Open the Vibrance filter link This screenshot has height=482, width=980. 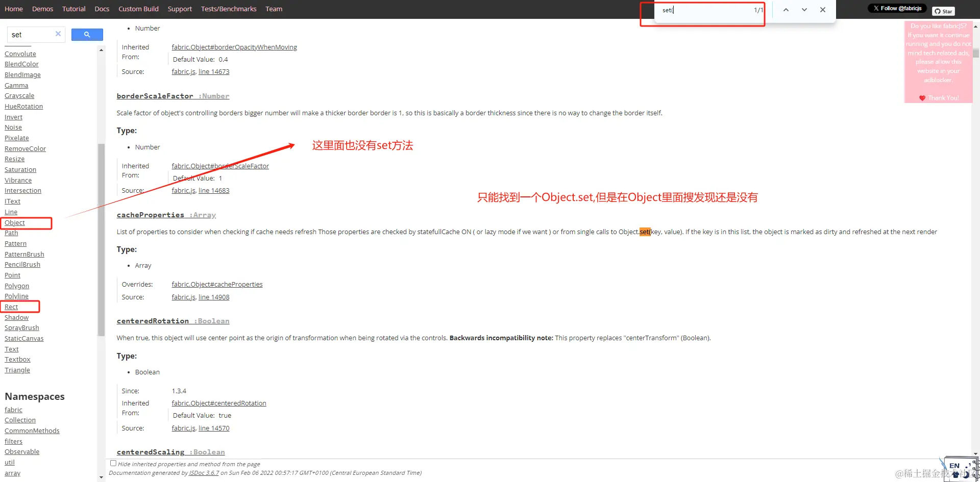18,180
